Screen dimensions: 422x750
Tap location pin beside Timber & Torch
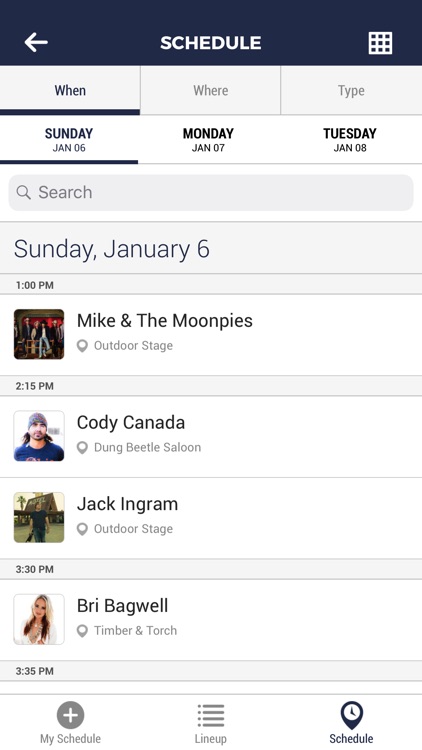[82, 631]
